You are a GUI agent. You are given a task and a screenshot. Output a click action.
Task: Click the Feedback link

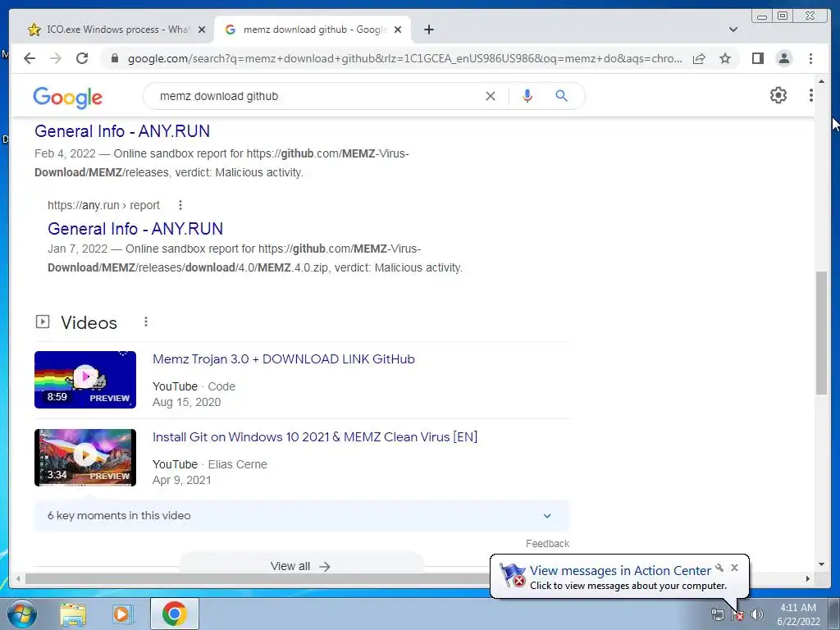pyautogui.click(x=547, y=543)
